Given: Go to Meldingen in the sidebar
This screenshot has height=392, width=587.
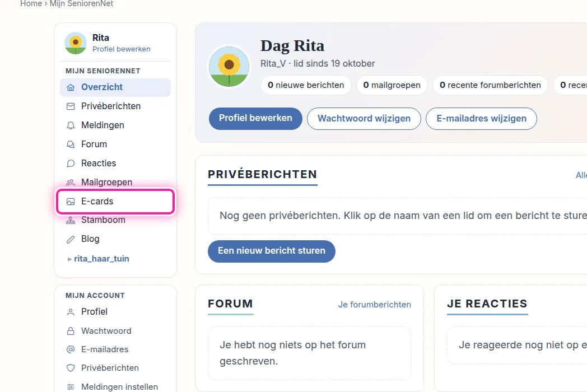Looking at the screenshot, I should tap(115, 125).
